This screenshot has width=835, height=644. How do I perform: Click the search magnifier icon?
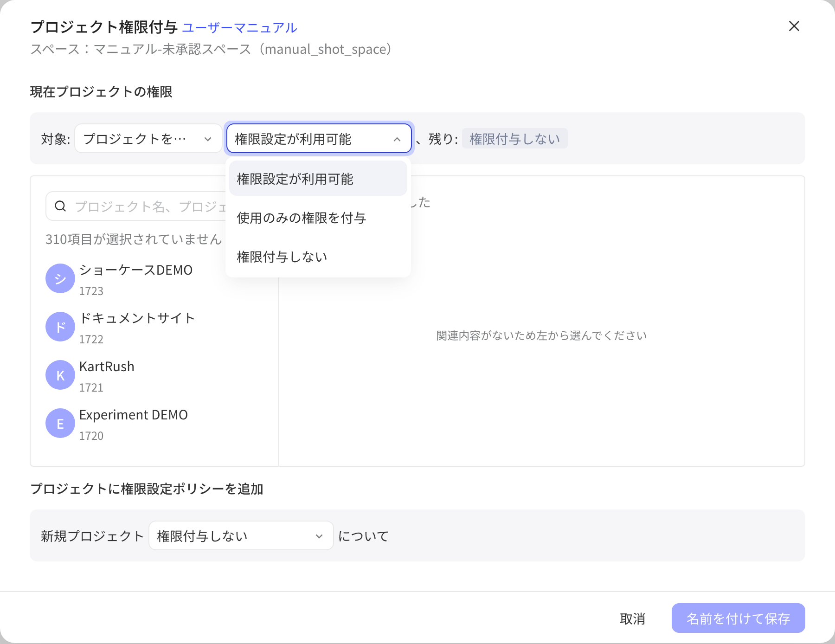coord(60,206)
